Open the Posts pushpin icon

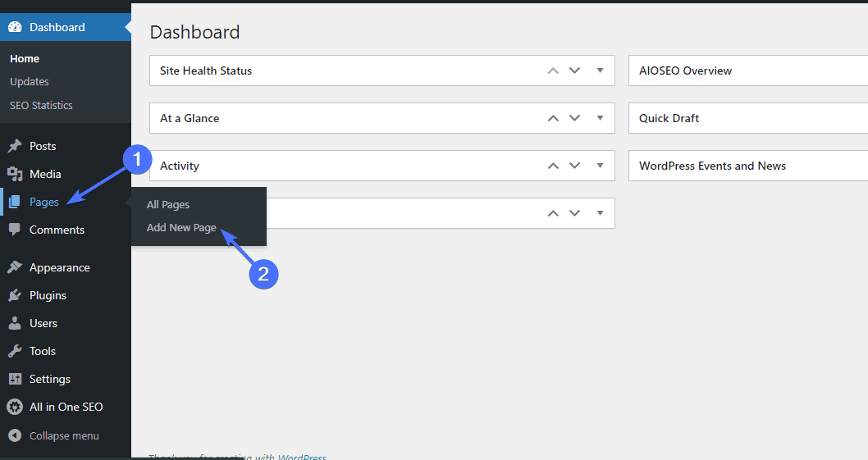point(15,146)
